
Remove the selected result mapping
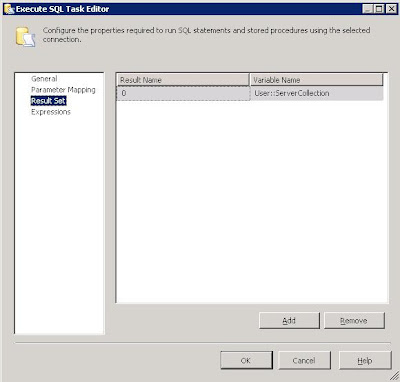354,321
